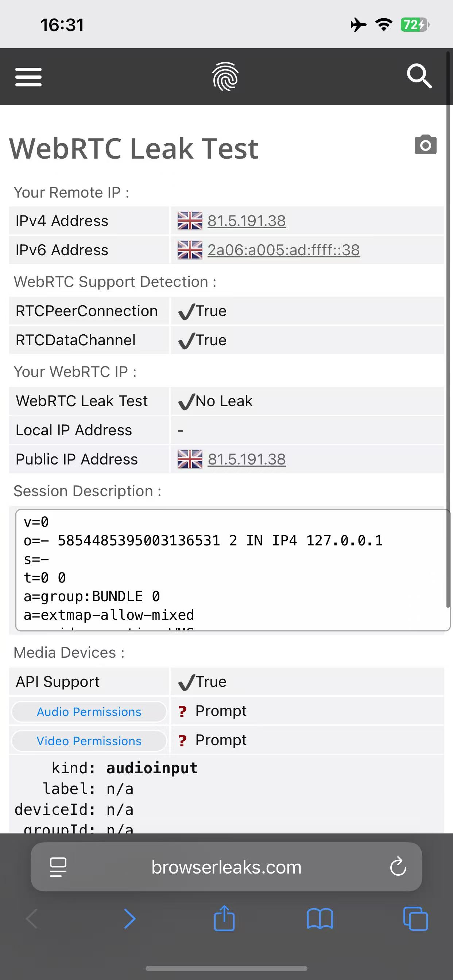Open the hamburger navigation menu
The height and width of the screenshot is (980, 453).
tap(28, 77)
